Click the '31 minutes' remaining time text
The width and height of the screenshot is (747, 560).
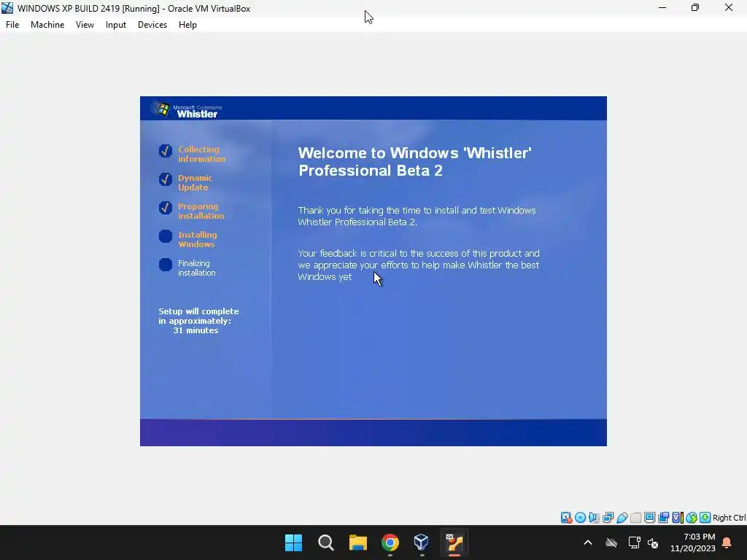pyautogui.click(x=196, y=330)
